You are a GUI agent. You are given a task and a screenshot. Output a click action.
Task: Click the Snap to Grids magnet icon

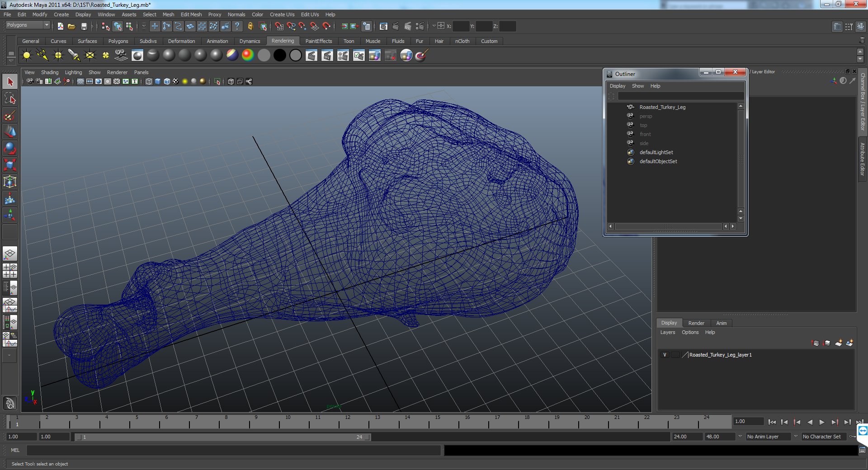279,26
